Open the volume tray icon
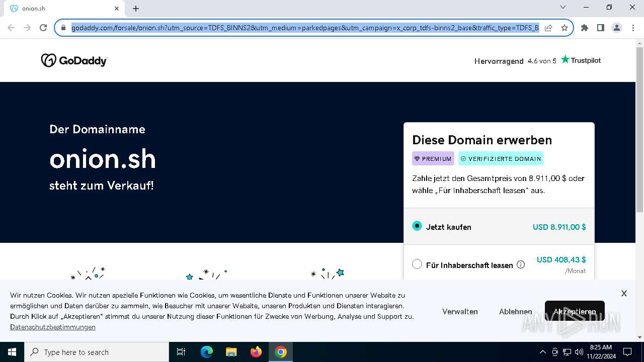The width and height of the screenshot is (644, 362). [579, 352]
